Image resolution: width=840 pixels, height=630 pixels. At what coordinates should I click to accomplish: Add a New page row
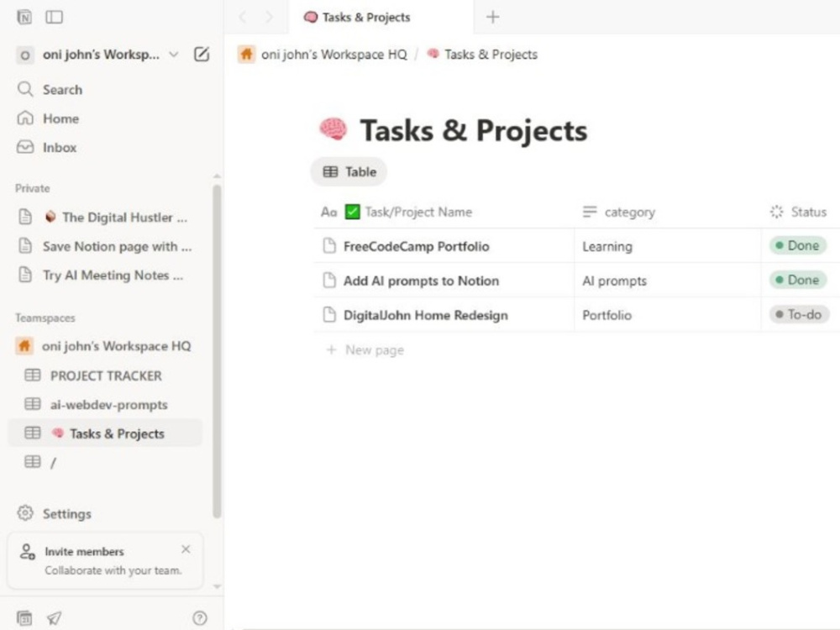pos(365,350)
